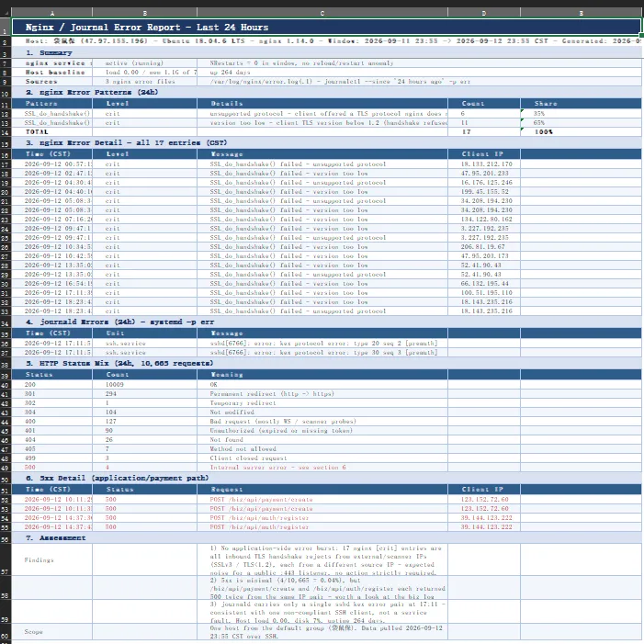Click the '35%' share cell
The width and height of the screenshot is (644, 644).
pyautogui.click(x=581, y=113)
